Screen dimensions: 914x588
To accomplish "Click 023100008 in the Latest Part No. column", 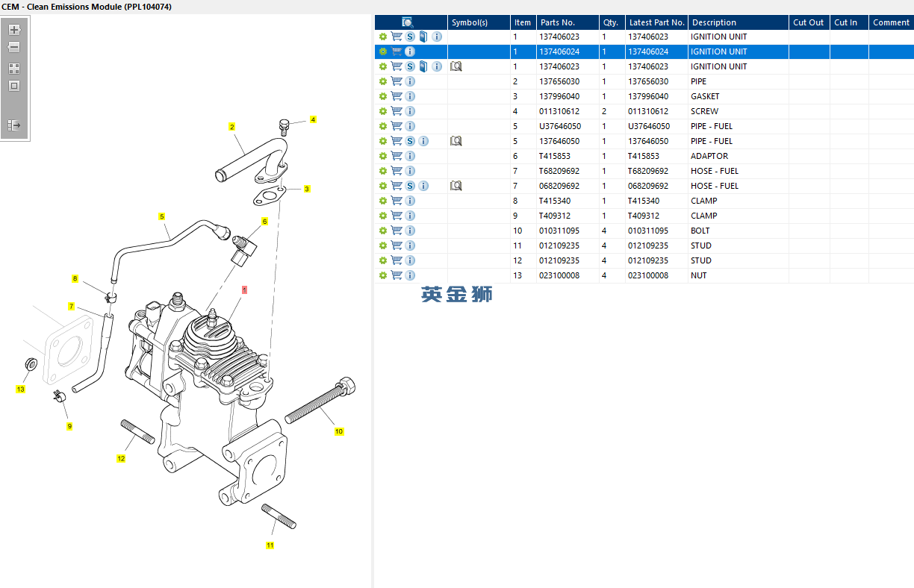I will 648,275.
